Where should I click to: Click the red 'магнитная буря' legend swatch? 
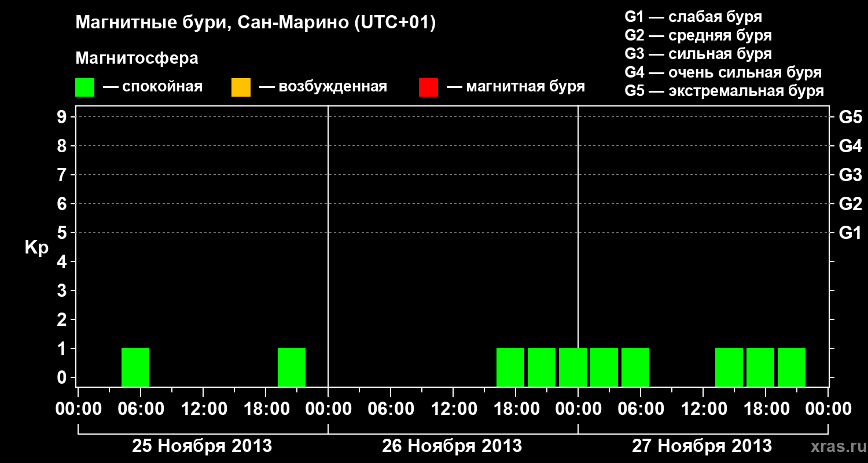pos(428,87)
